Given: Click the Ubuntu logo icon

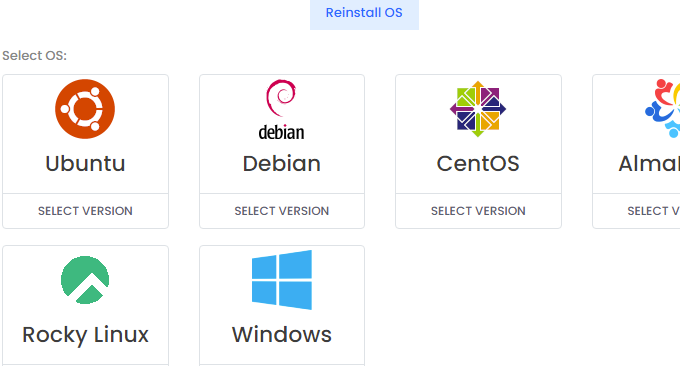Looking at the screenshot, I should click(85, 109).
